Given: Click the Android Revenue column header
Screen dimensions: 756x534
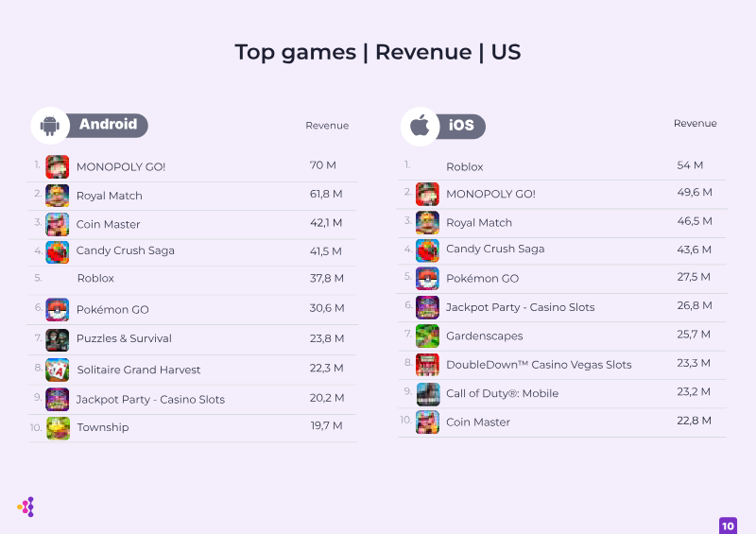Looking at the screenshot, I should coord(327,126).
